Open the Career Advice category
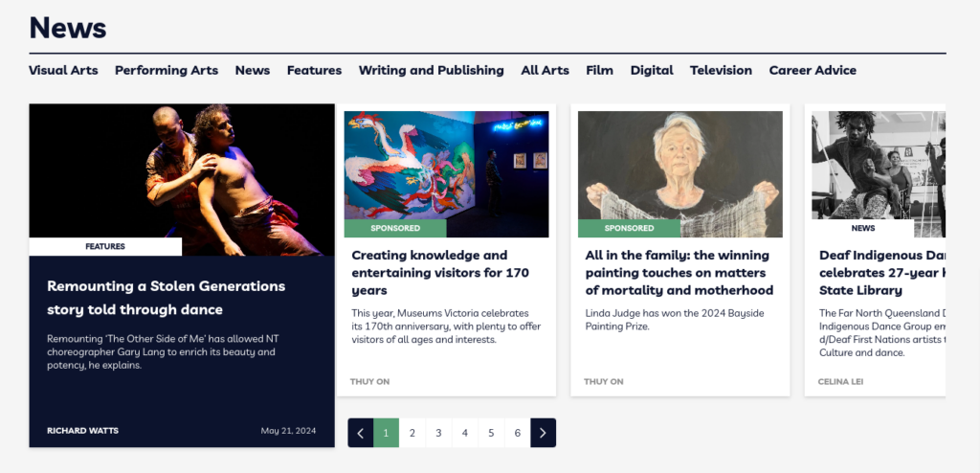Image resolution: width=980 pixels, height=473 pixels. tap(813, 71)
